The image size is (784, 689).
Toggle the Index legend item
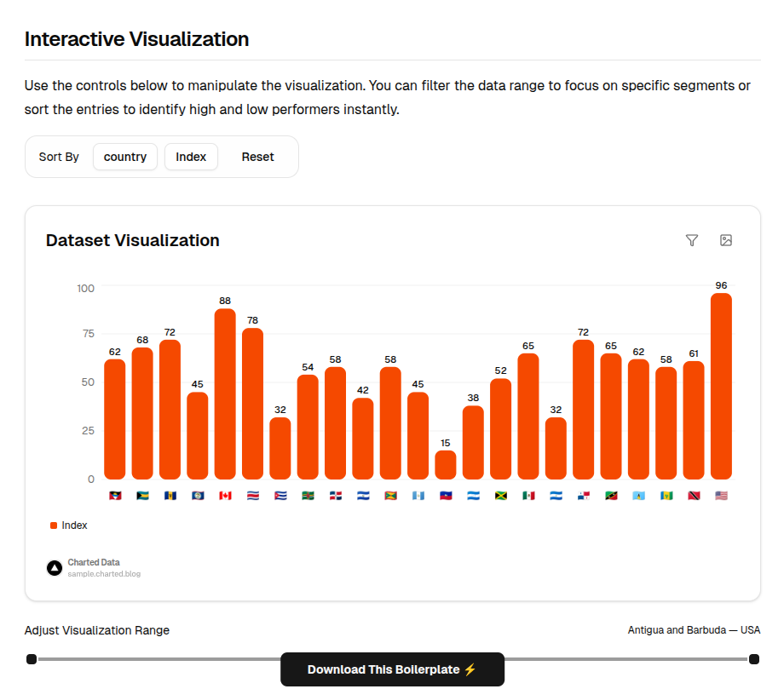(x=68, y=525)
